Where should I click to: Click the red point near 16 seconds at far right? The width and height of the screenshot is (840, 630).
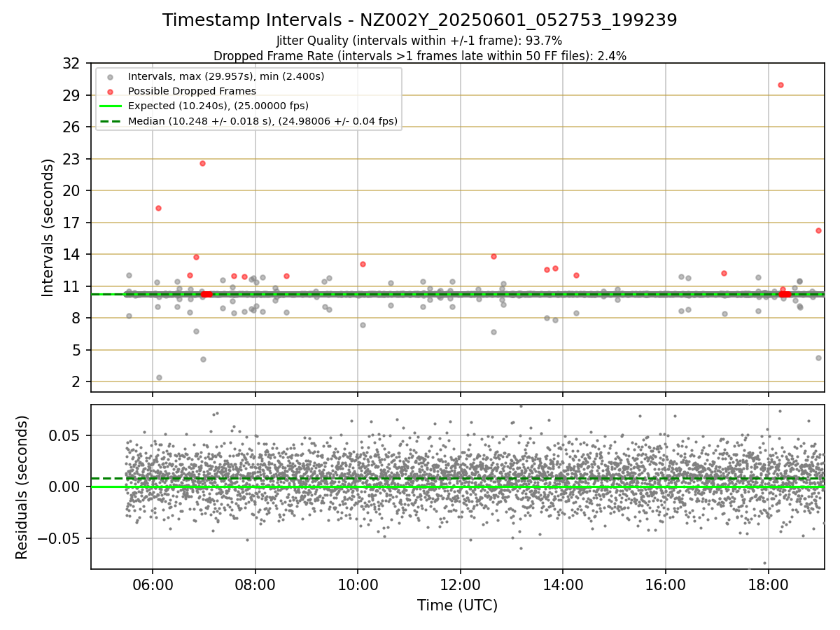[x=818, y=230]
